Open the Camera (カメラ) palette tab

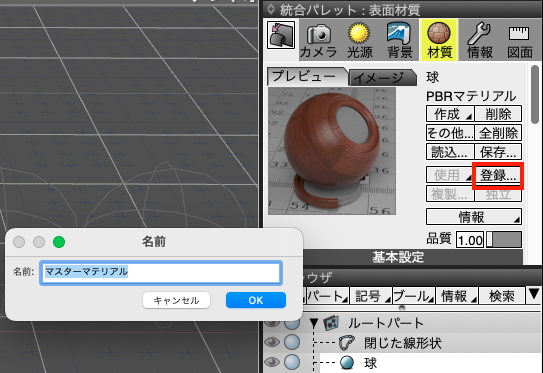319,40
